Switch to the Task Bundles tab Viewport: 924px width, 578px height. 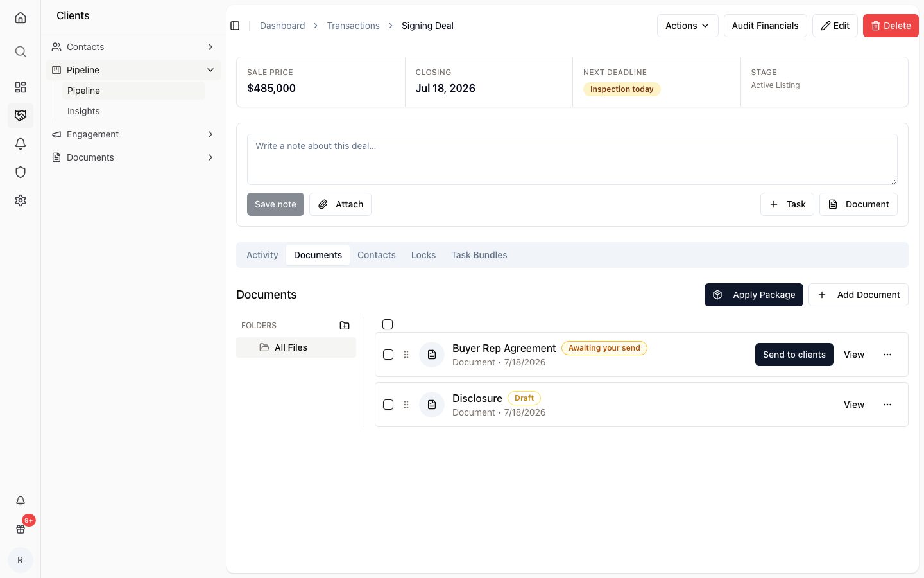point(479,255)
